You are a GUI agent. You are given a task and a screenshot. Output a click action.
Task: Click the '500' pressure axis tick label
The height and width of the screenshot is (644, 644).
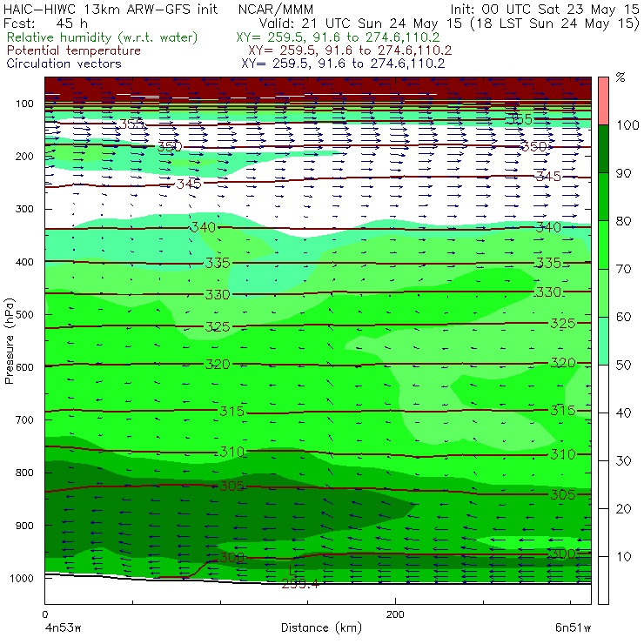click(24, 315)
